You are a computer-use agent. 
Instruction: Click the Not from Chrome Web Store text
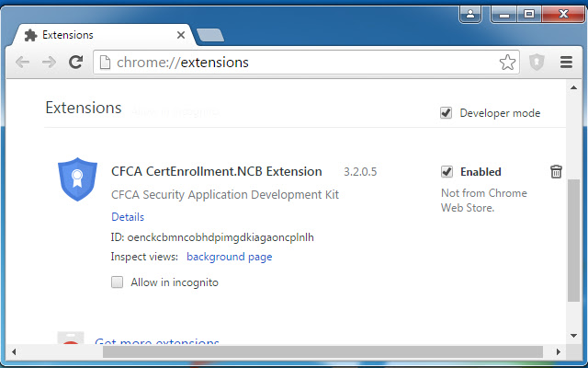point(484,201)
